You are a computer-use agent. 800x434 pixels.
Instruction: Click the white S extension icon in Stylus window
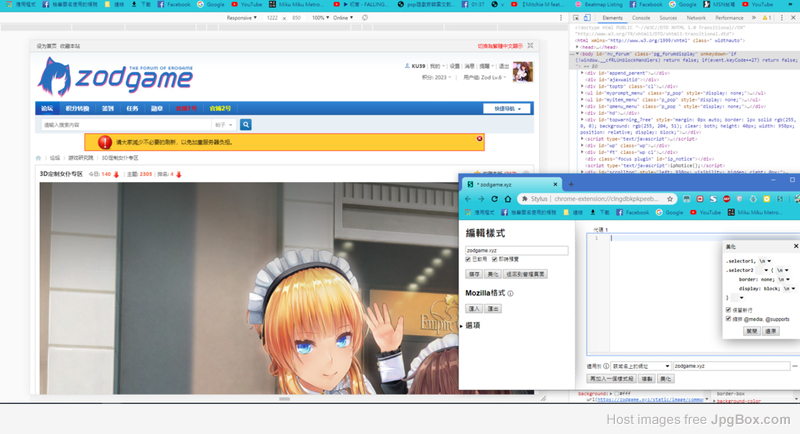[713, 199]
